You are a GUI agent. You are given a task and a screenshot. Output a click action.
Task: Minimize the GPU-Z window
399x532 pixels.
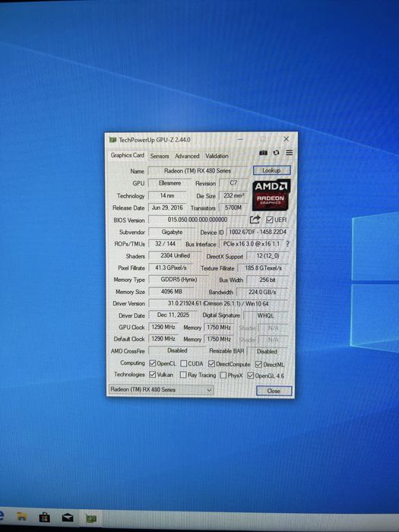tap(240, 139)
